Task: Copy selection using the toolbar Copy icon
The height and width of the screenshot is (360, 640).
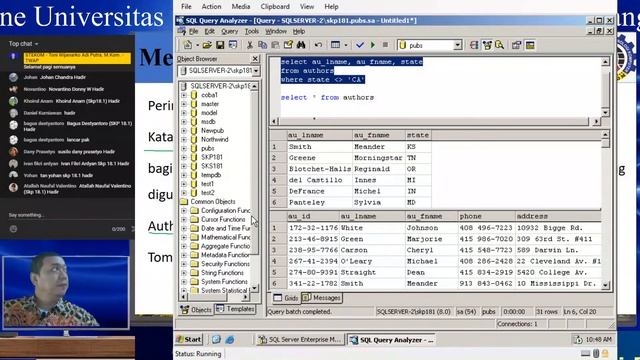Action: 262,45
